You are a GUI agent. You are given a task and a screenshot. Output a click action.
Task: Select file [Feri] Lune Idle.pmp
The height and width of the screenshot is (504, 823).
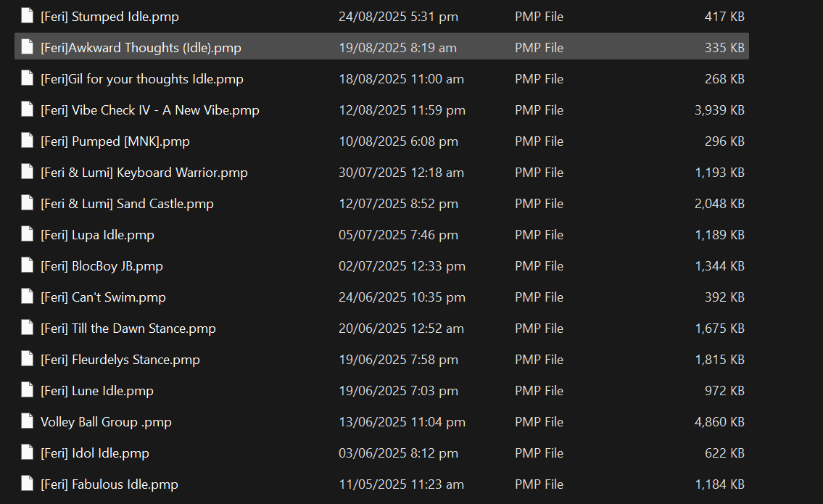click(x=97, y=391)
